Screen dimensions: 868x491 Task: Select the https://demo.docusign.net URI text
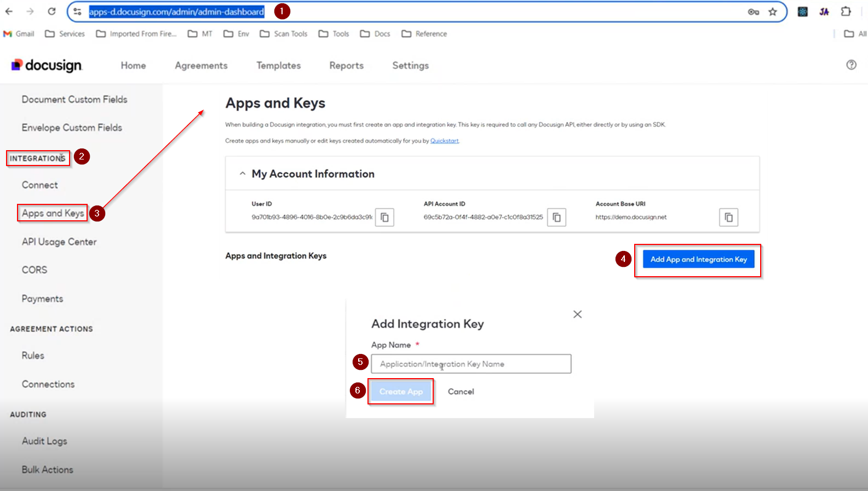coord(631,217)
